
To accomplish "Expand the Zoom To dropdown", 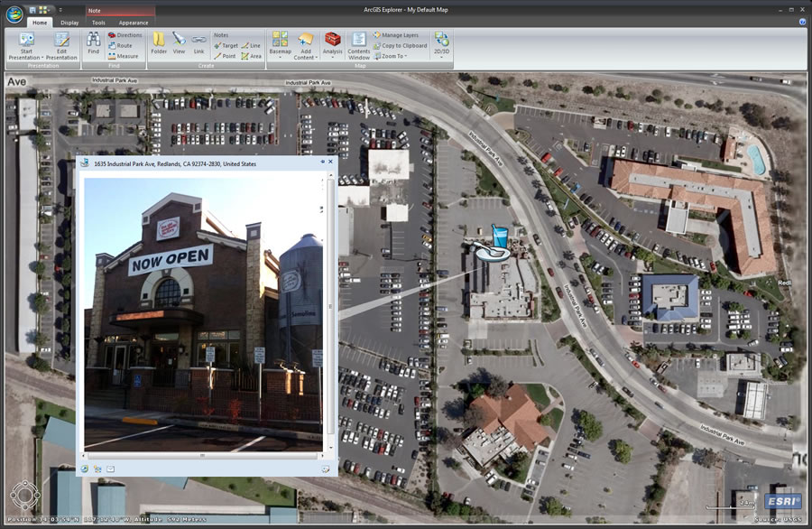I will (x=391, y=56).
